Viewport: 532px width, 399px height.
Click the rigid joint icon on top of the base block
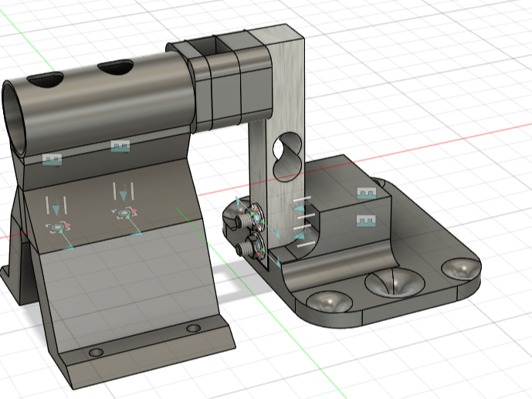(367, 194)
